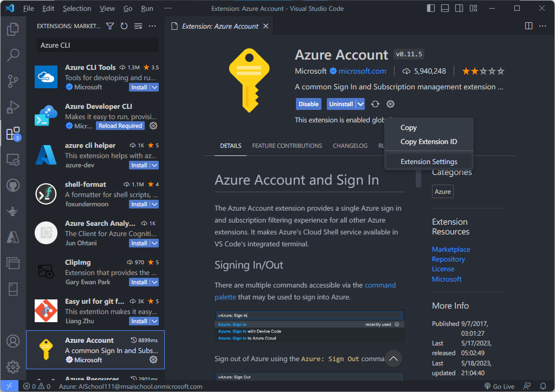This screenshot has height=392, width=555.
Task: Click Azure account status bar entry
Action: tap(131, 387)
